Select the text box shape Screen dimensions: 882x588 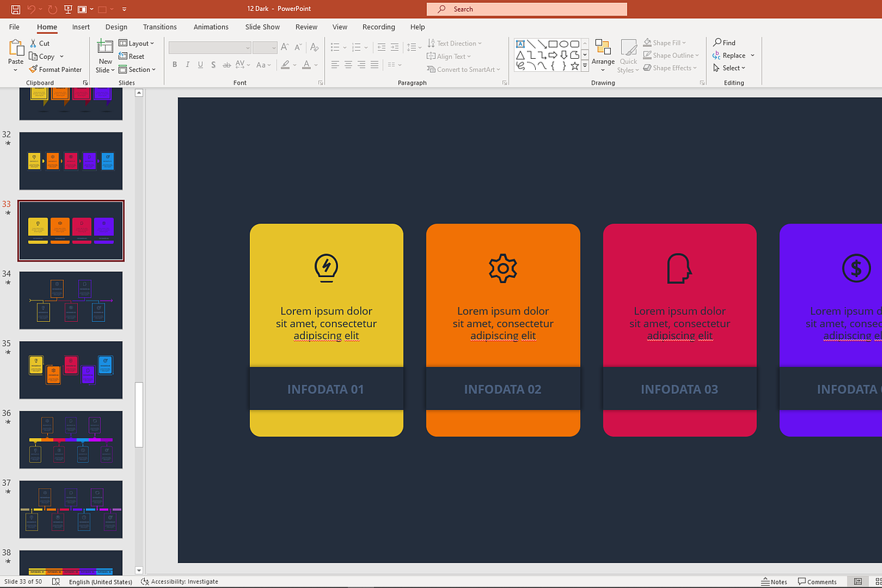(x=520, y=43)
